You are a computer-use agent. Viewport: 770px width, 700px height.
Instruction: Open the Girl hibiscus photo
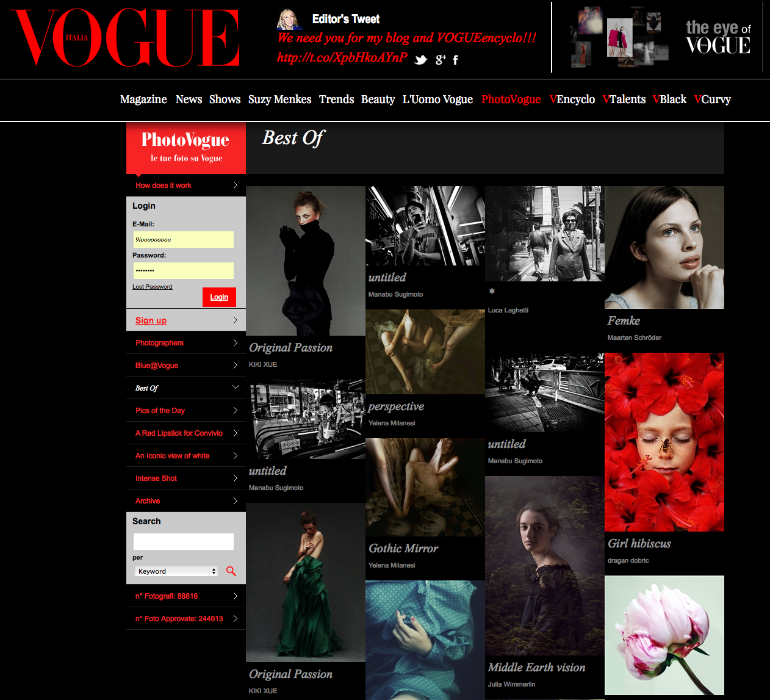[x=664, y=442]
